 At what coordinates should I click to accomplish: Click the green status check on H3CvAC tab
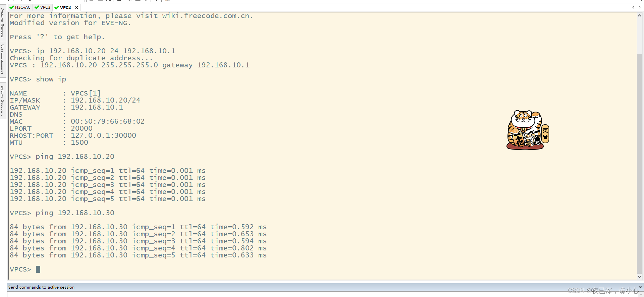pyautogui.click(x=12, y=7)
